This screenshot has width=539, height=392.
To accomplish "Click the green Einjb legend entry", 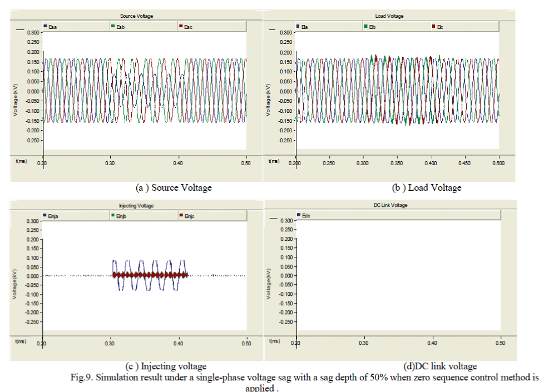I will [121, 215].
